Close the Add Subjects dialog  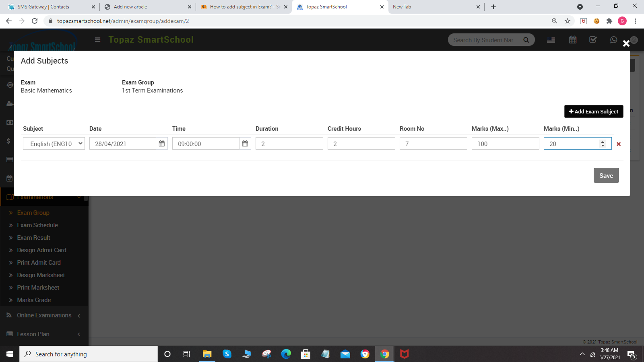coord(626,43)
